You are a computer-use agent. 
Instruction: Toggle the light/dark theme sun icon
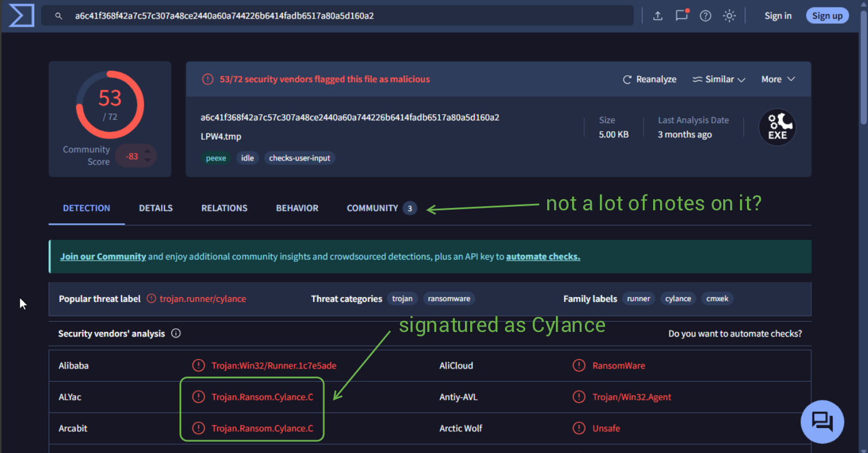click(x=729, y=16)
